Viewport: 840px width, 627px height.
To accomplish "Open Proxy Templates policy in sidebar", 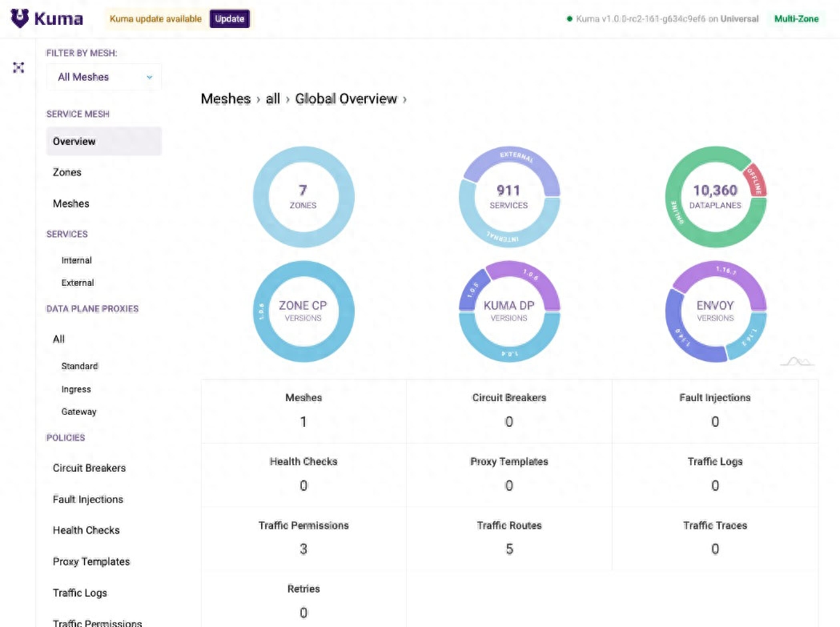I will pyautogui.click(x=91, y=561).
